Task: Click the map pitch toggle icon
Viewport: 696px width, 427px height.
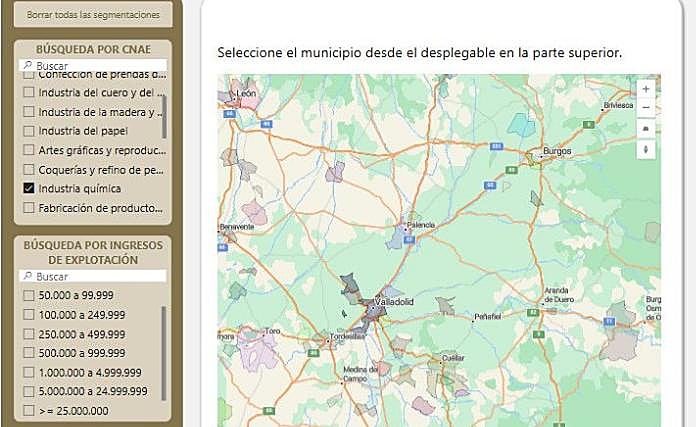Action: [646, 128]
